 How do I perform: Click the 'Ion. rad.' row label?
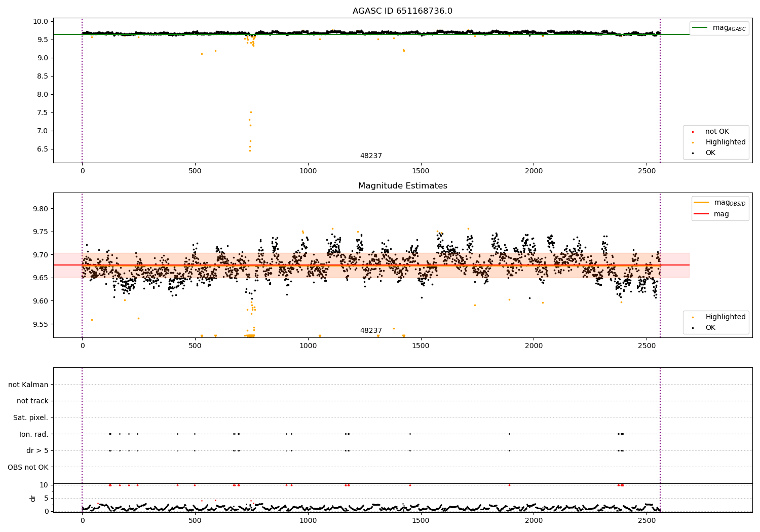pyautogui.click(x=34, y=434)
